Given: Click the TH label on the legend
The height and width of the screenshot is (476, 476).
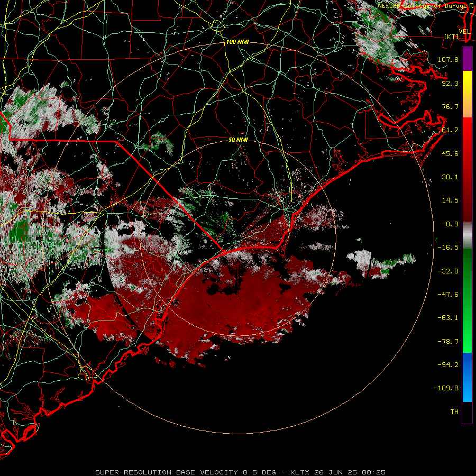Looking at the screenshot, I should point(454,412).
